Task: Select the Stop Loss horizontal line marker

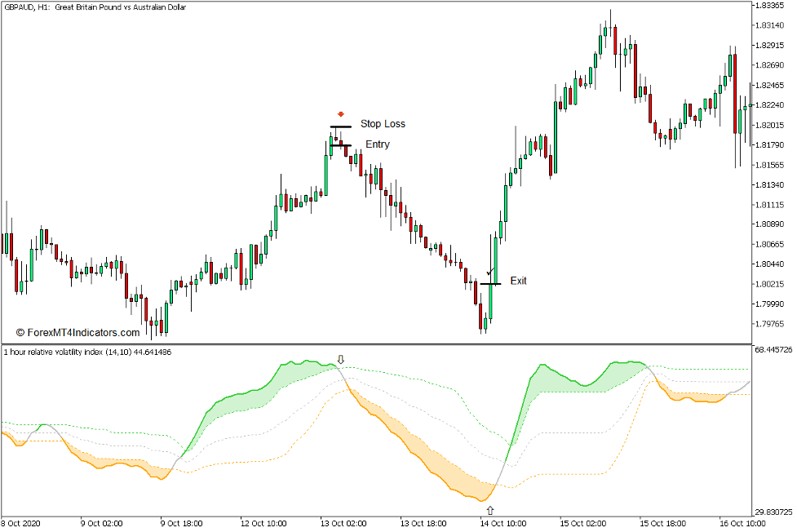Action: (x=340, y=126)
